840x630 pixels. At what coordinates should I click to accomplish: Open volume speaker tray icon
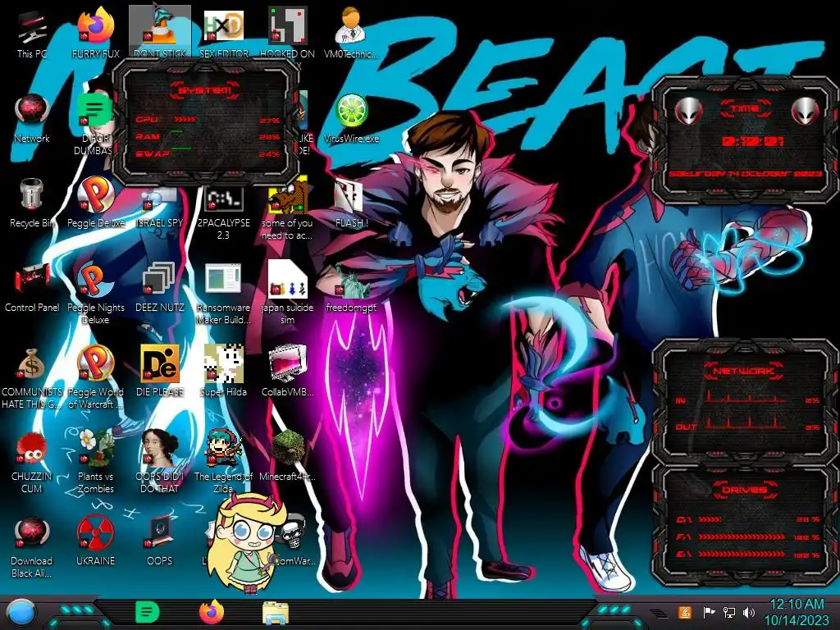tap(749, 612)
